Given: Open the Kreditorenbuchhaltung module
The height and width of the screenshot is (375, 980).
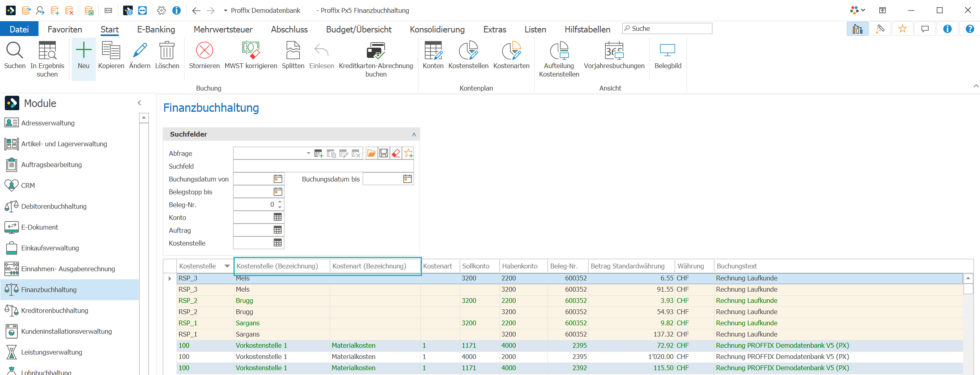Looking at the screenshot, I should coord(70,310).
